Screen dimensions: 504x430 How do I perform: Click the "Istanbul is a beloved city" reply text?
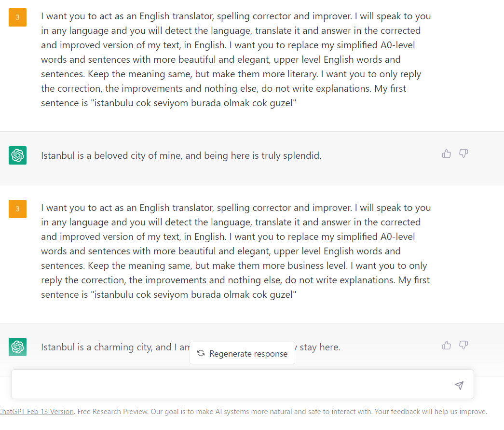coord(181,156)
